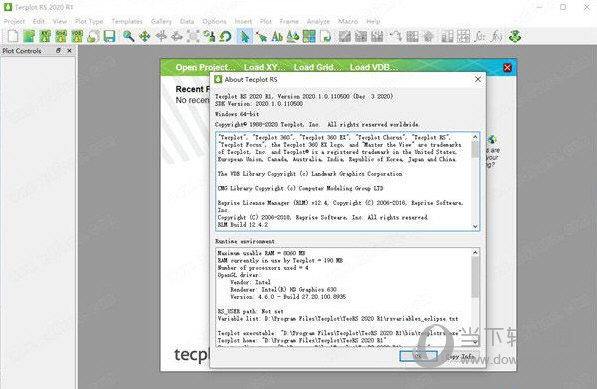Click the 'Number of processors used = 4' line

coord(263,268)
